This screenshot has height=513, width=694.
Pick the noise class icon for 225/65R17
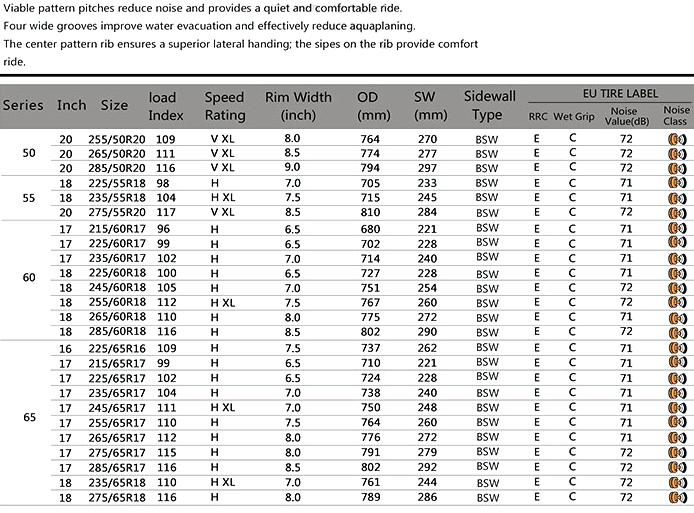pos(677,378)
